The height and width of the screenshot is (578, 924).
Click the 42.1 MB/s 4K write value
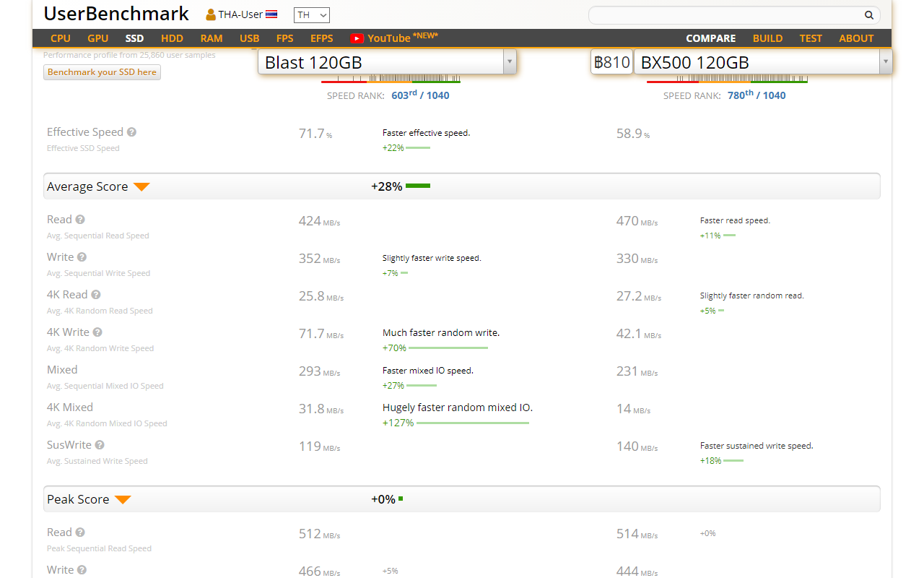point(639,334)
